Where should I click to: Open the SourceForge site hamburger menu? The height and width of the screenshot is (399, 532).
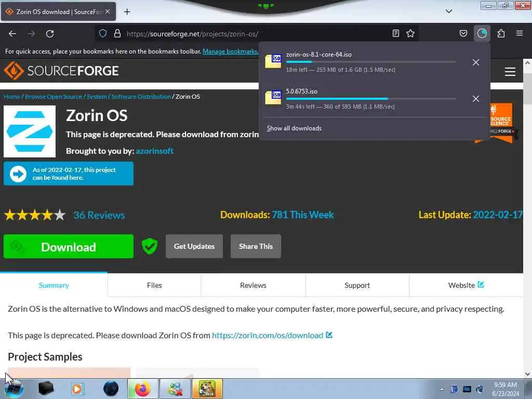click(x=510, y=72)
